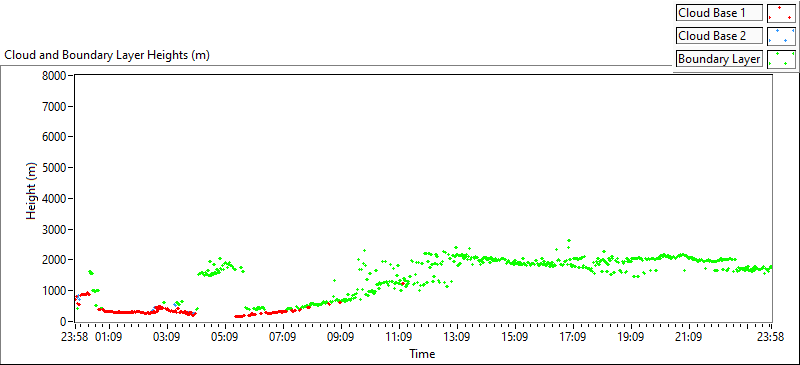Click the 4000 height axis label
Image resolution: width=800 pixels, height=365 pixels.
point(56,199)
